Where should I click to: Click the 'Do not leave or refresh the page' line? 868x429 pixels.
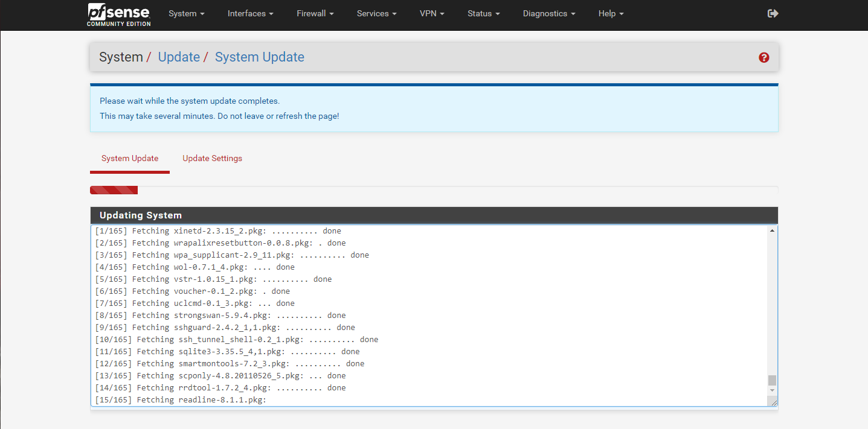pyautogui.click(x=219, y=116)
